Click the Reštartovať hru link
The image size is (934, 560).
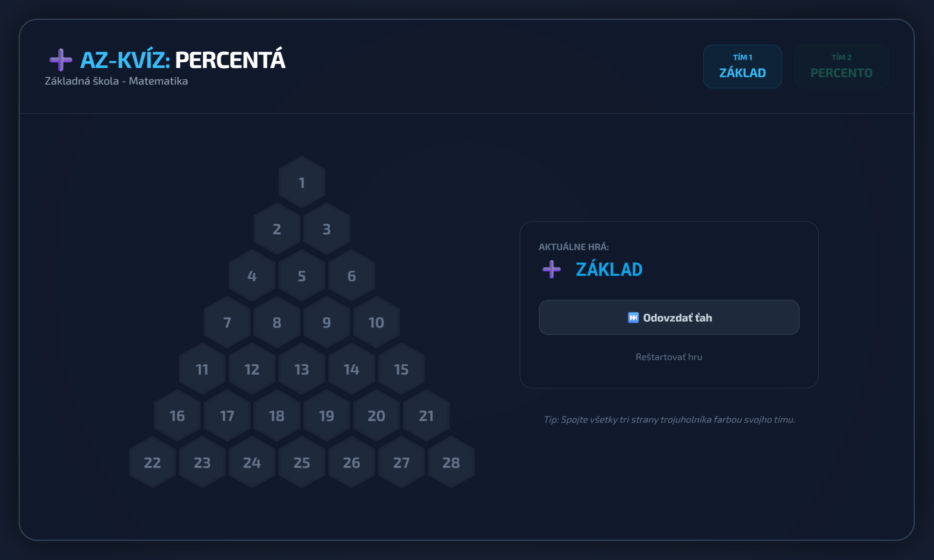click(x=669, y=357)
